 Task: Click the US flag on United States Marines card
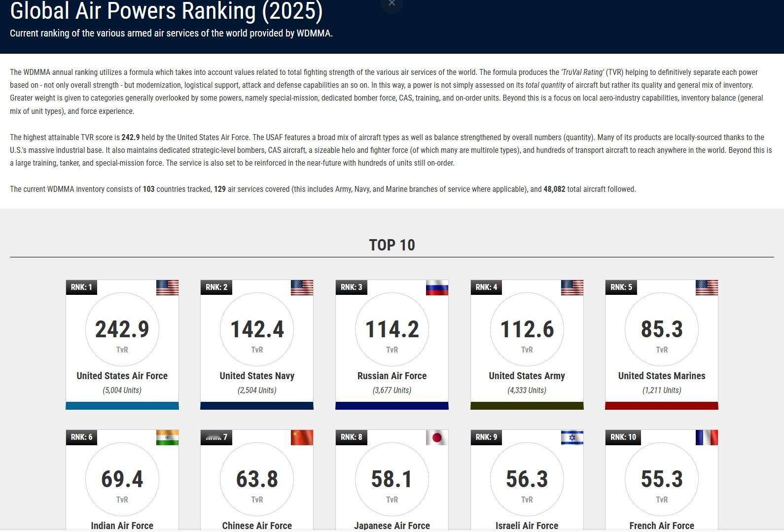(x=707, y=287)
